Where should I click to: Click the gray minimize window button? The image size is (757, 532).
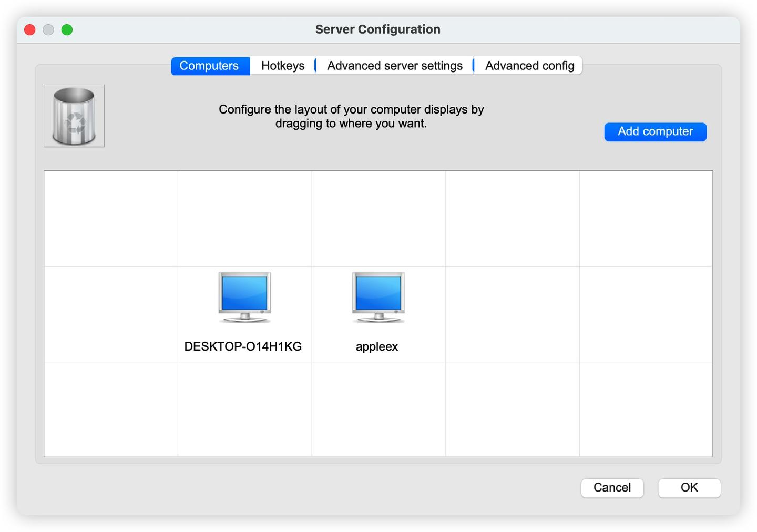coord(48,30)
